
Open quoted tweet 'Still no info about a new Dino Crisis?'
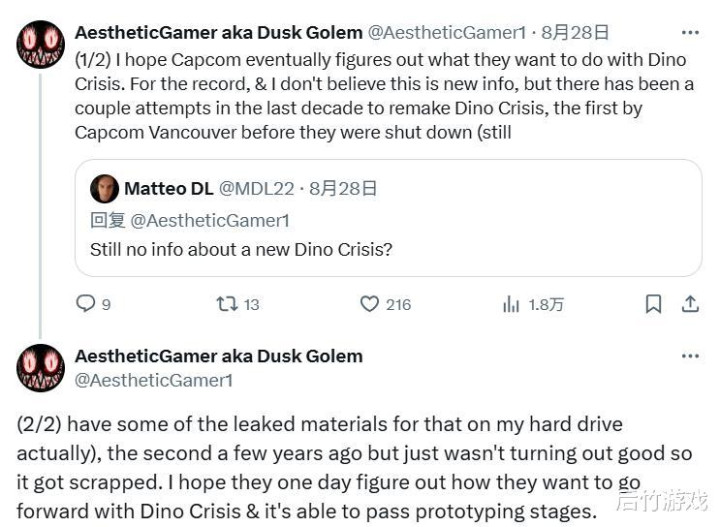(x=241, y=249)
